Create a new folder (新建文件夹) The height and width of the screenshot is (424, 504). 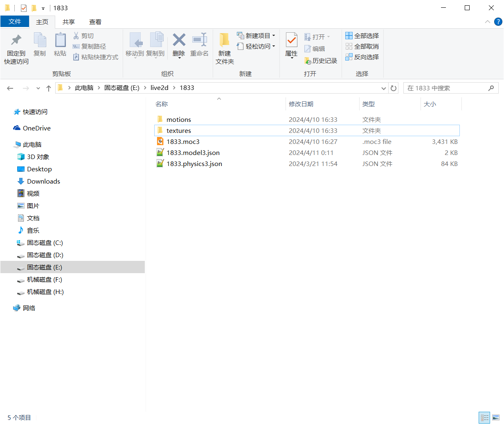pyautogui.click(x=225, y=49)
